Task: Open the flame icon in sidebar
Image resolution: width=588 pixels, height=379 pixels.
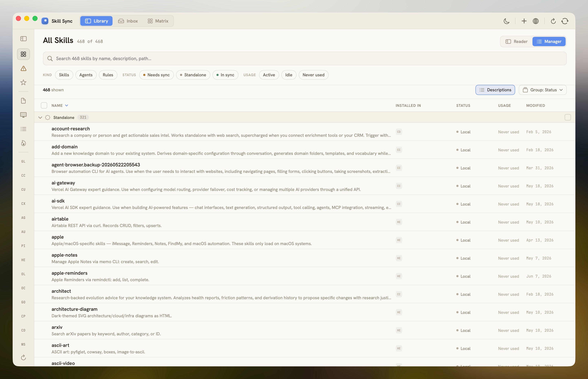Action: point(23,143)
